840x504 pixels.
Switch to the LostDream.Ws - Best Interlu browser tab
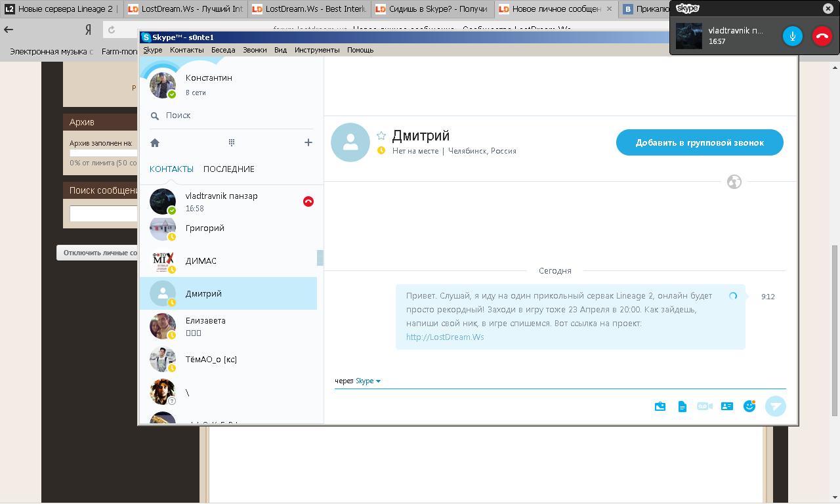pos(309,9)
